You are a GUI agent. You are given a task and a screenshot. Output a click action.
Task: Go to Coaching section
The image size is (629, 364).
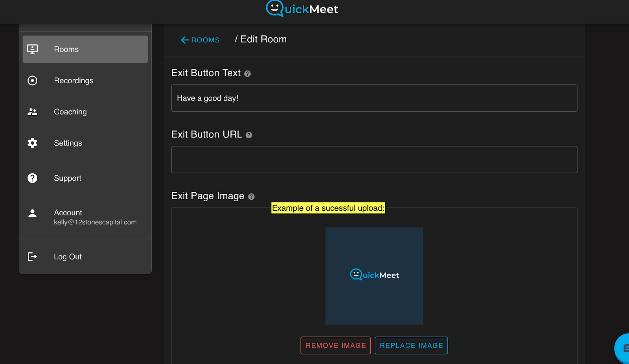click(85, 112)
